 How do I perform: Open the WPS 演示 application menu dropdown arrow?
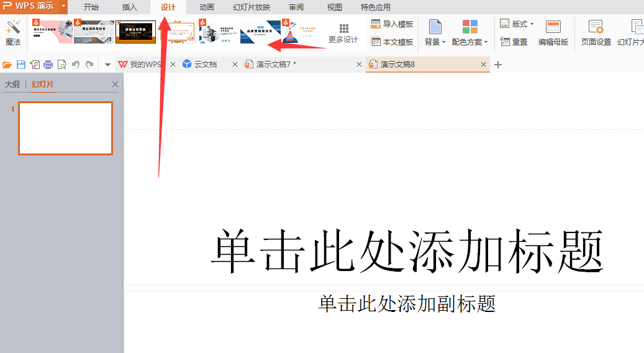point(64,6)
